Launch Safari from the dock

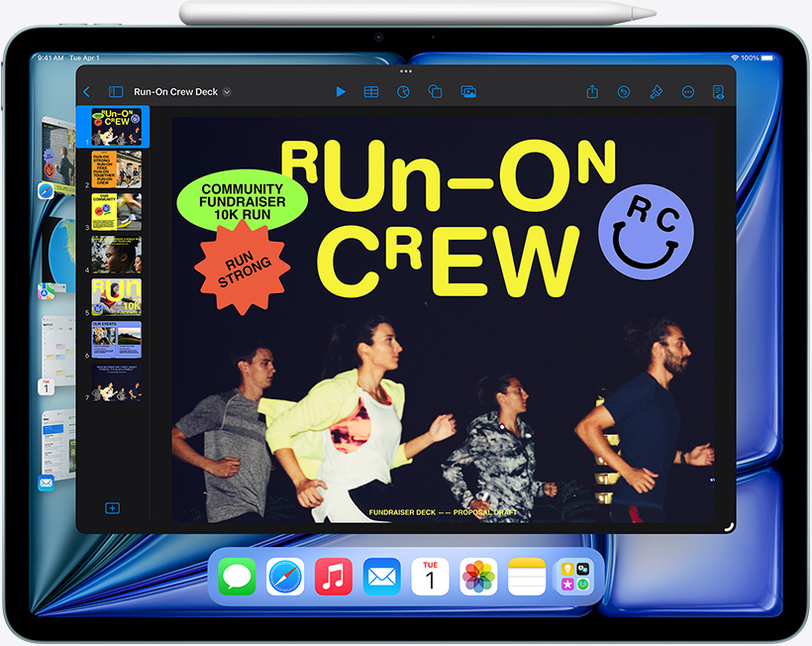285,576
